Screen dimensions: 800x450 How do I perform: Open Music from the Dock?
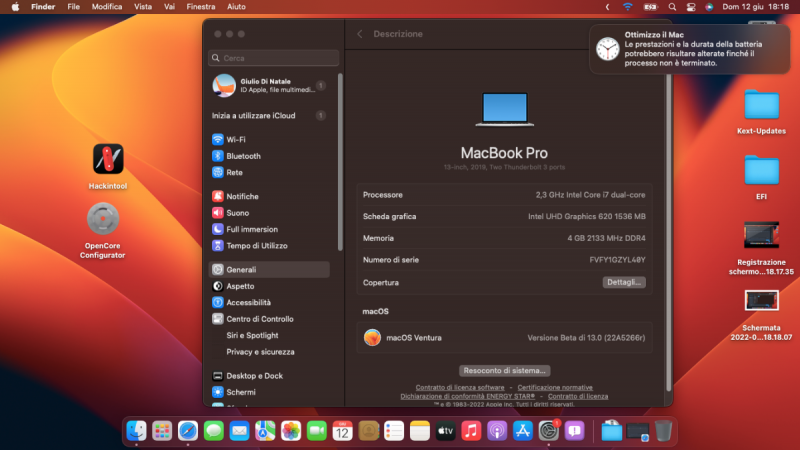[471, 431]
